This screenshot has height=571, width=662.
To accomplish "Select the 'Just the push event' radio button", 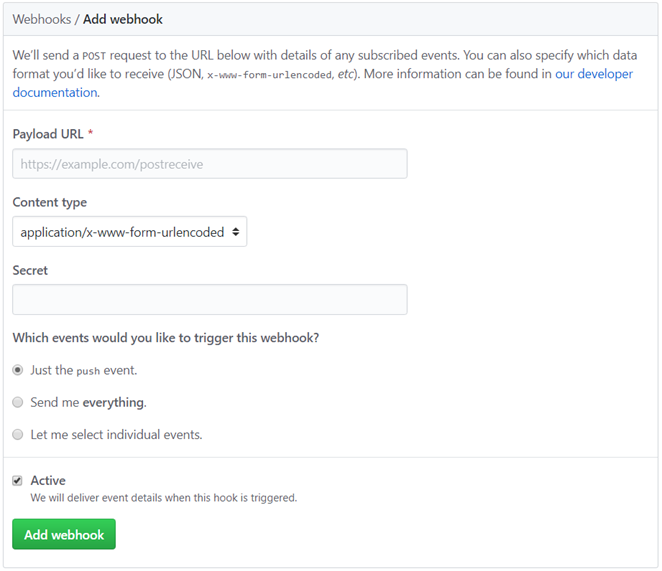I will coord(18,370).
